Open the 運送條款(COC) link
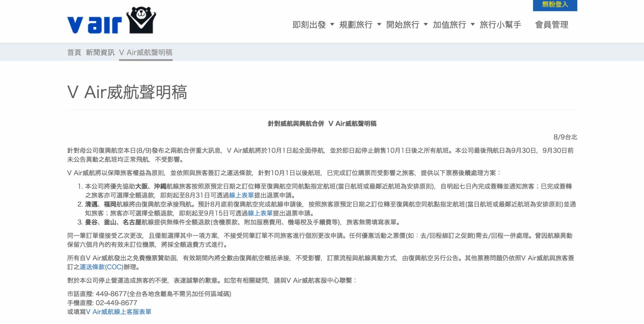The width and height of the screenshot is (644, 324). coord(101,267)
